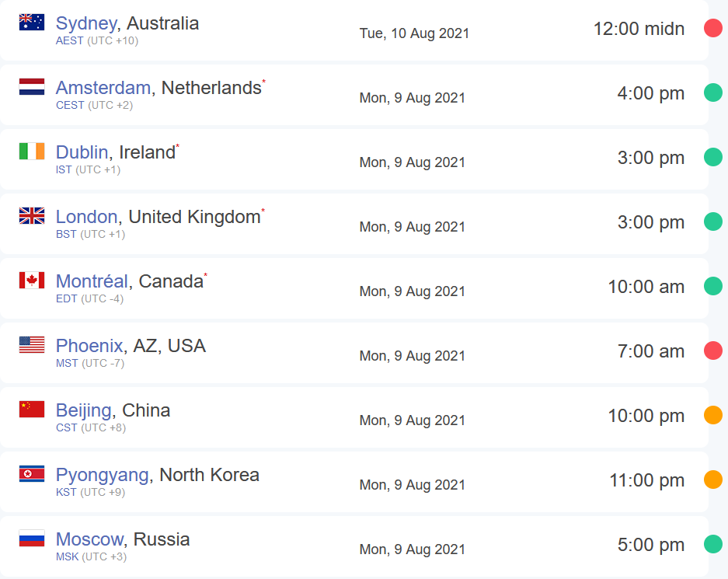The image size is (728, 579).
Task: Open the Sydney city link
Action: pyautogui.click(x=85, y=23)
